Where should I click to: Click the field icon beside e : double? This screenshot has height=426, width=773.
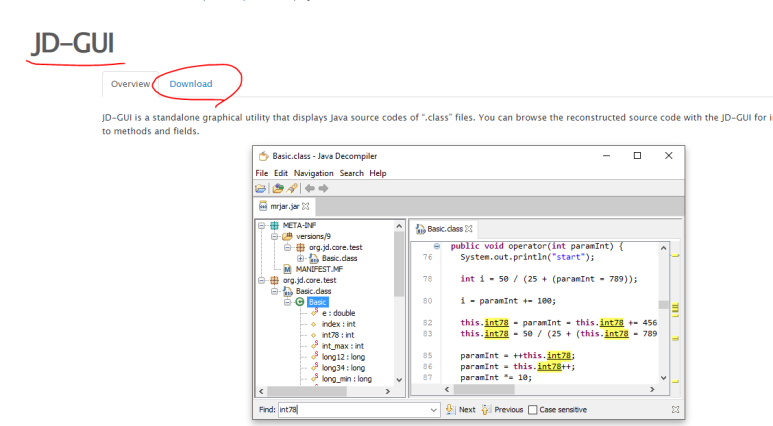[314, 313]
